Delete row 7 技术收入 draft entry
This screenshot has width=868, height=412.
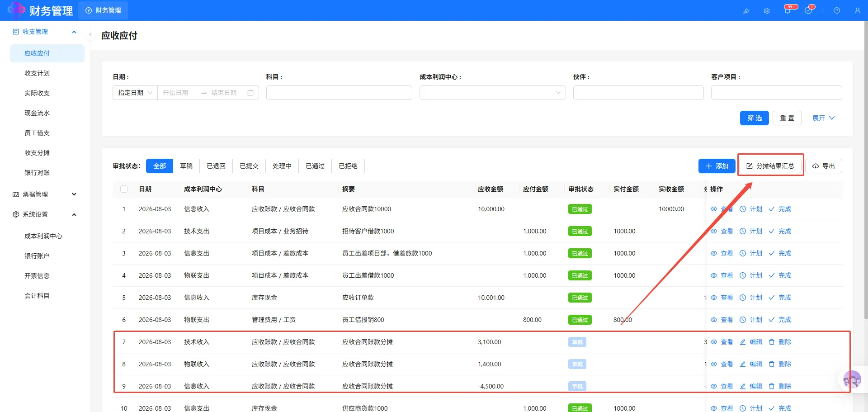point(780,342)
